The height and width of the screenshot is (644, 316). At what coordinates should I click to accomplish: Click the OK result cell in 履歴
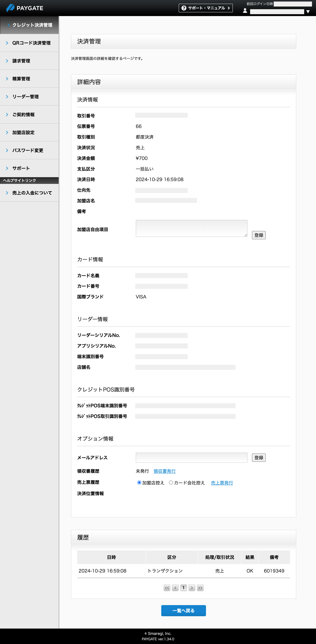pyautogui.click(x=250, y=571)
